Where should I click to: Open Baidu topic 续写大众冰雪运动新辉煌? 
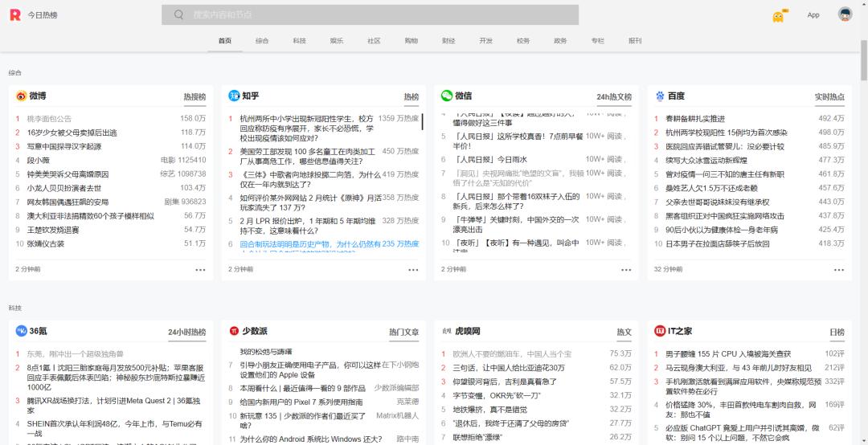click(x=706, y=161)
